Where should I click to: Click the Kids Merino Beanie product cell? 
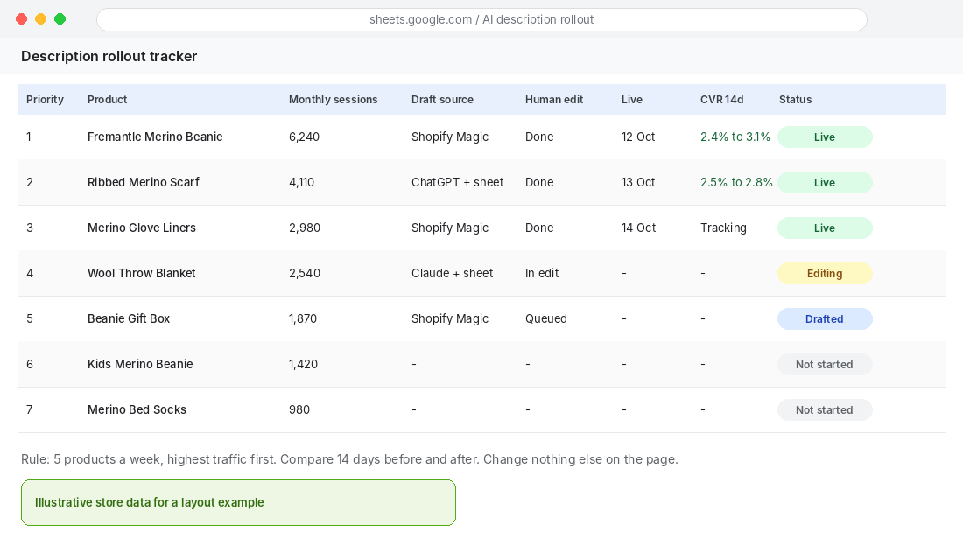point(140,364)
